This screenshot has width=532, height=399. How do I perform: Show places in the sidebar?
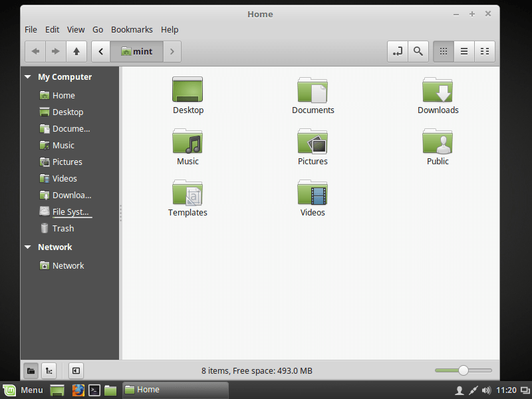(x=31, y=370)
